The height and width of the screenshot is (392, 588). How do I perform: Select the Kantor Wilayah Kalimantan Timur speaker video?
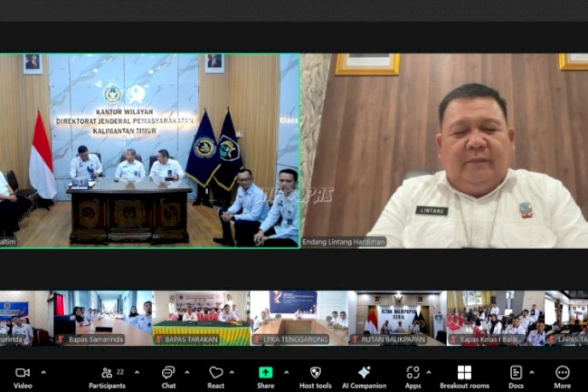pos(149,150)
